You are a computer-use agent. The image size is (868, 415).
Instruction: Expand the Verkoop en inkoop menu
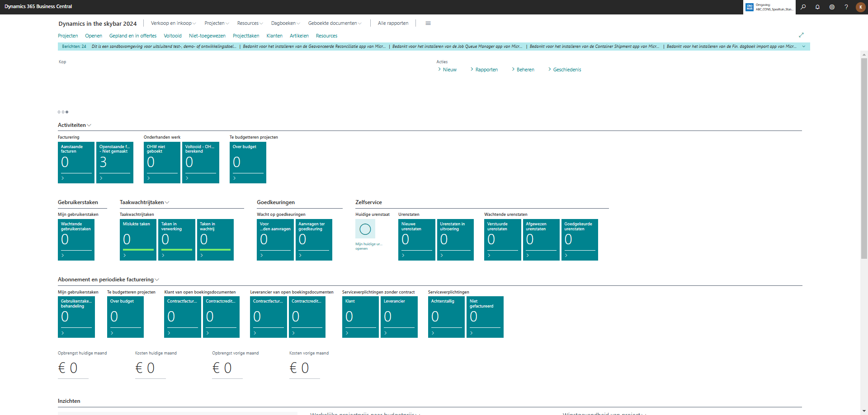pos(173,23)
